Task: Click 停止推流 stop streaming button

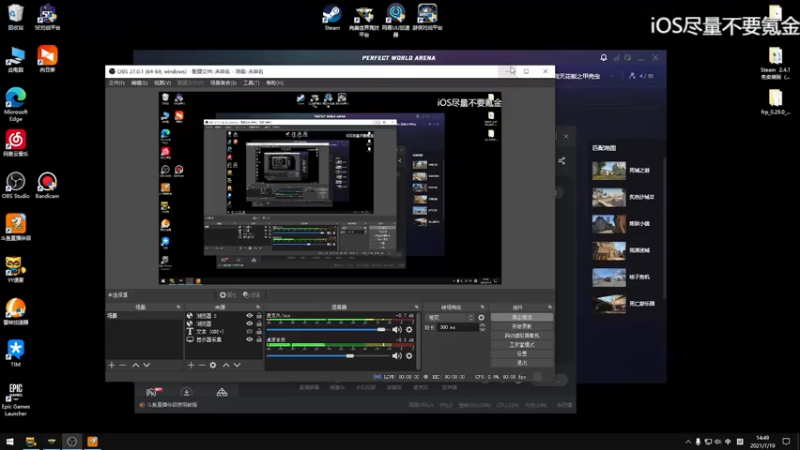Action: click(x=521, y=317)
